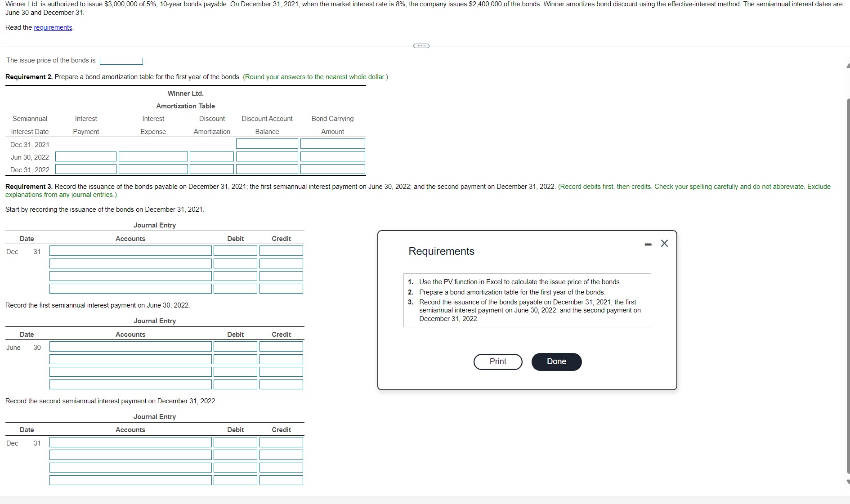850x504 pixels.
Task: Click first credit field of Dec 31, 2022 entry
Action: point(281,442)
